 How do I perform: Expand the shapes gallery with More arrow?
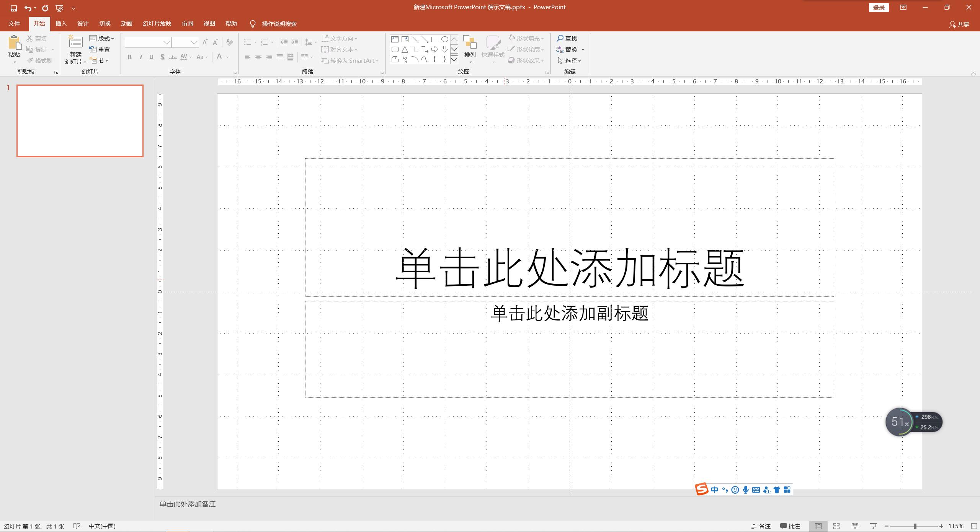click(454, 60)
